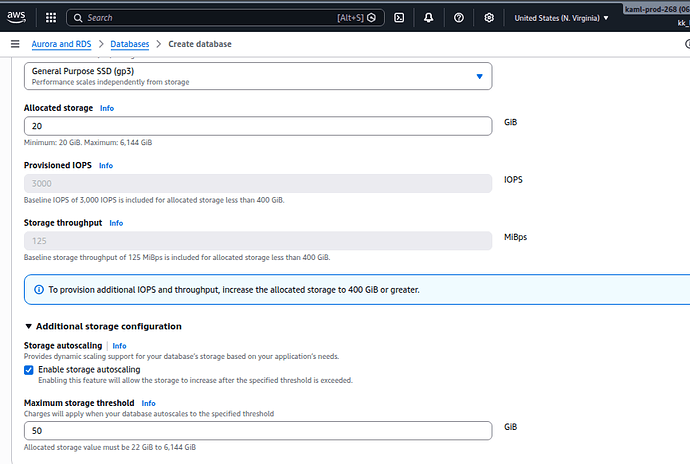The width and height of the screenshot is (690, 464).
Task: Open Info link next to Storage autoscaling
Action: point(119,346)
